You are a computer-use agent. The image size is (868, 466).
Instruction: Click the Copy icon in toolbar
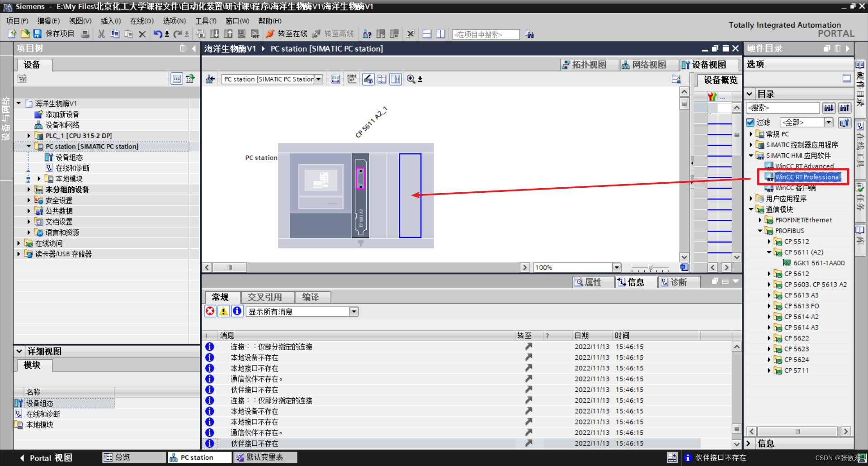(x=115, y=34)
